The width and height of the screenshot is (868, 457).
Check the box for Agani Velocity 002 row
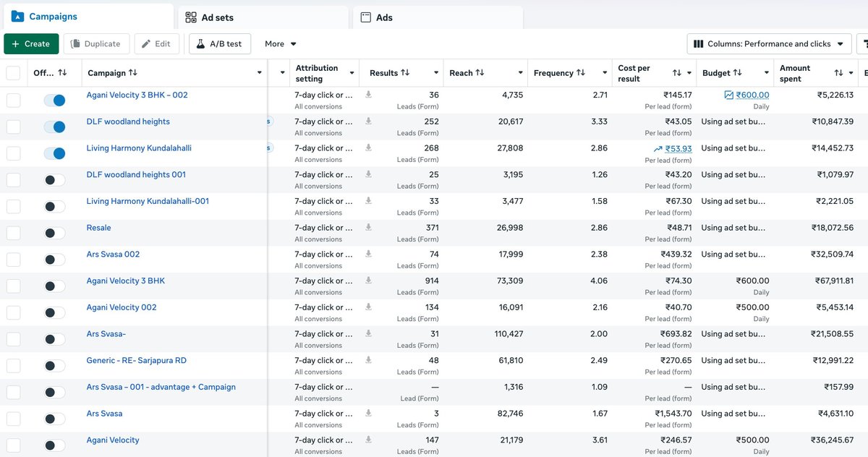[13, 312]
